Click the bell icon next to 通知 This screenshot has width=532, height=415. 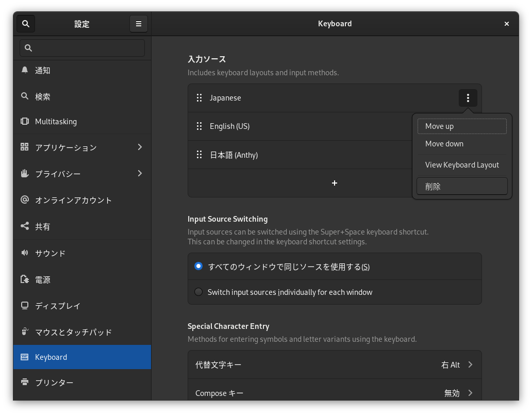pos(24,70)
